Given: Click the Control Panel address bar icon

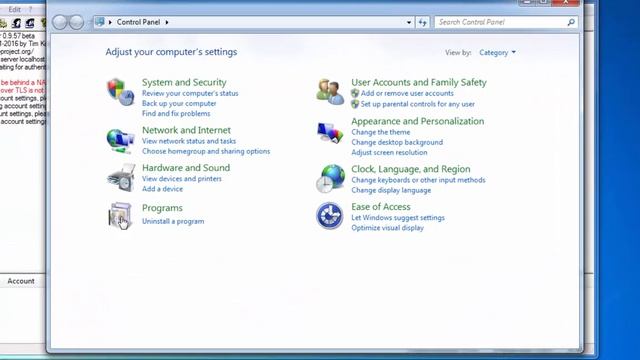Looking at the screenshot, I should click(100, 22).
